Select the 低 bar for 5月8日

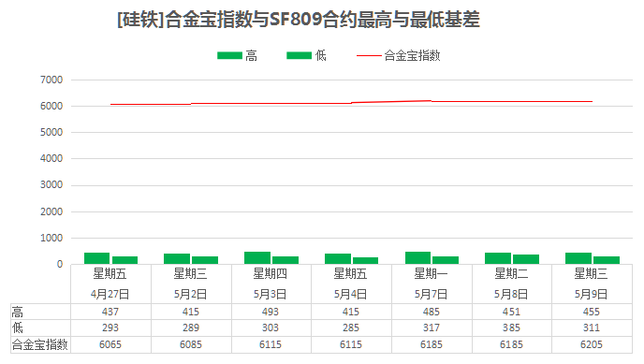tap(526, 259)
